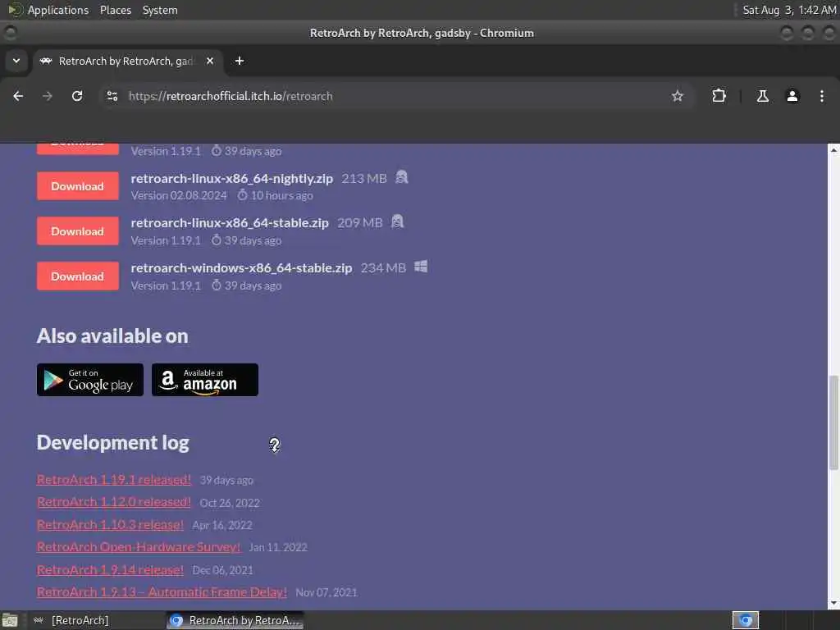Open site information icon in address bar
840x630 pixels.
click(112, 96)
